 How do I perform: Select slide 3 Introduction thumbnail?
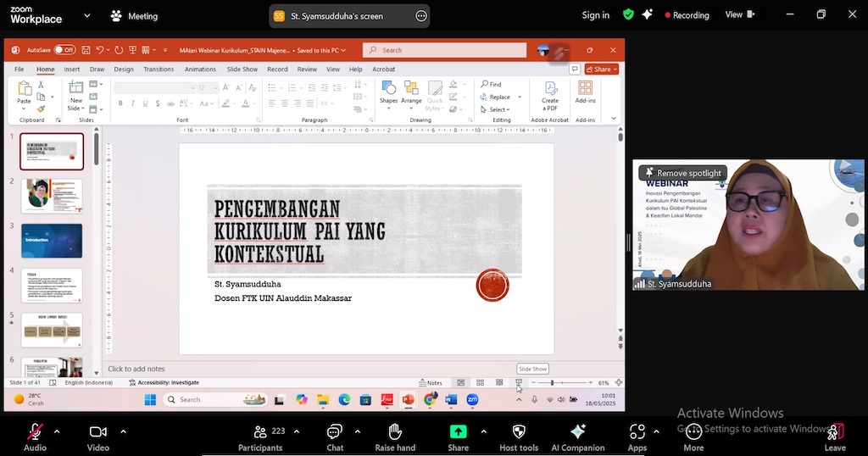click(52, 241)
